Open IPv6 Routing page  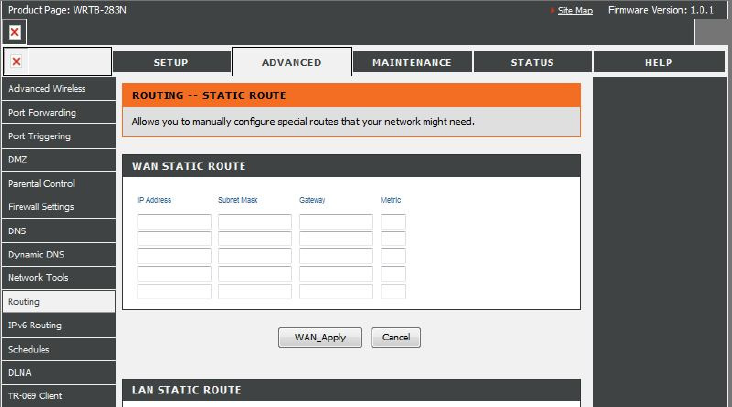point(59,325)
